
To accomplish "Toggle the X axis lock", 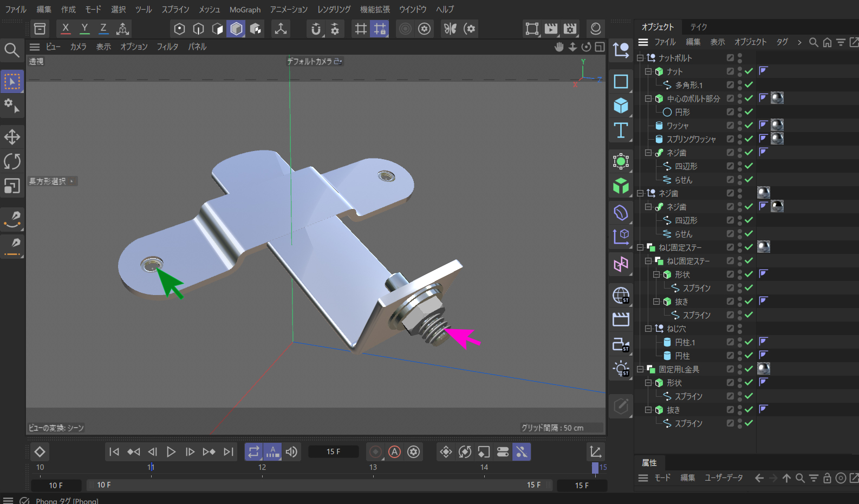I will pos(66,29).
